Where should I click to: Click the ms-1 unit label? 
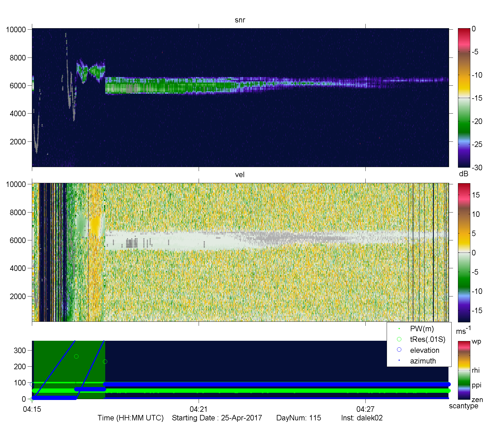tap(464, 330)
